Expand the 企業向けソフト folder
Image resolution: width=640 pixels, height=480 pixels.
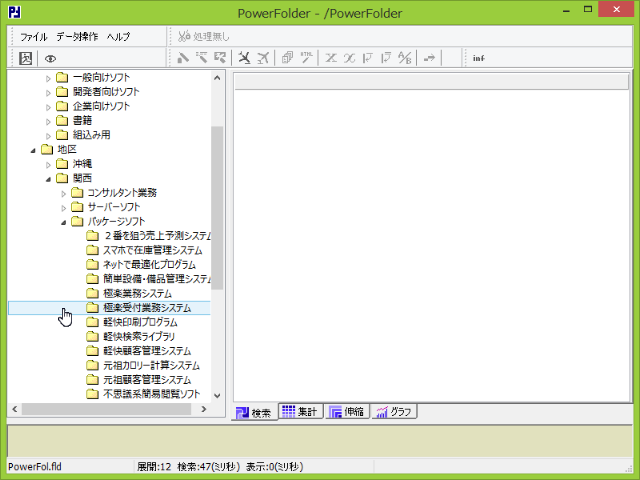tap(48, 107)
